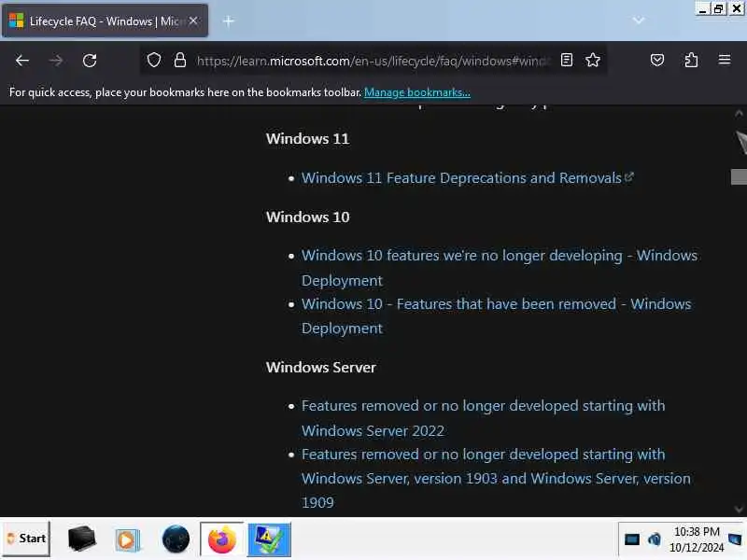
Task: Launch media player from taskbar
Action: (x=127, y=539)
